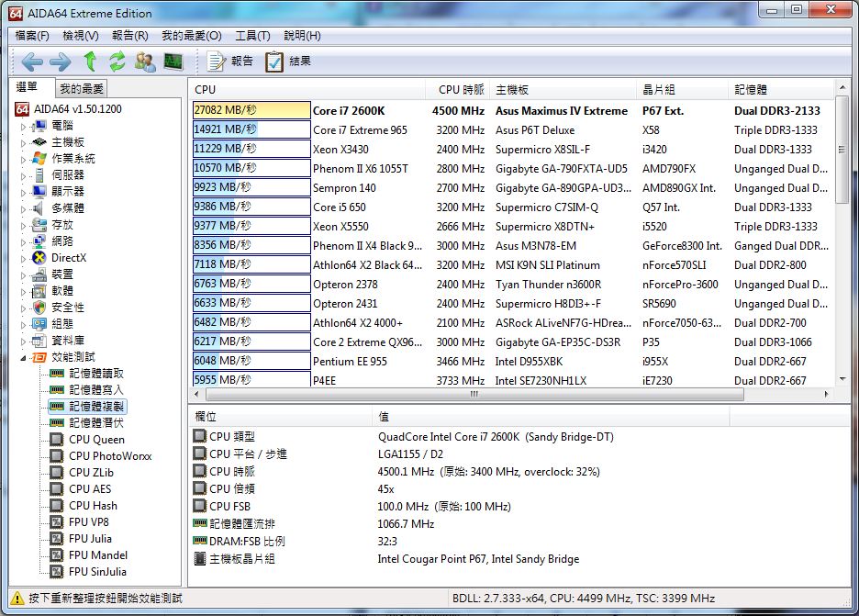Select the 伺服器 server tree icon
This screenshot has height=616, width=859.
(x=39, y=175)
